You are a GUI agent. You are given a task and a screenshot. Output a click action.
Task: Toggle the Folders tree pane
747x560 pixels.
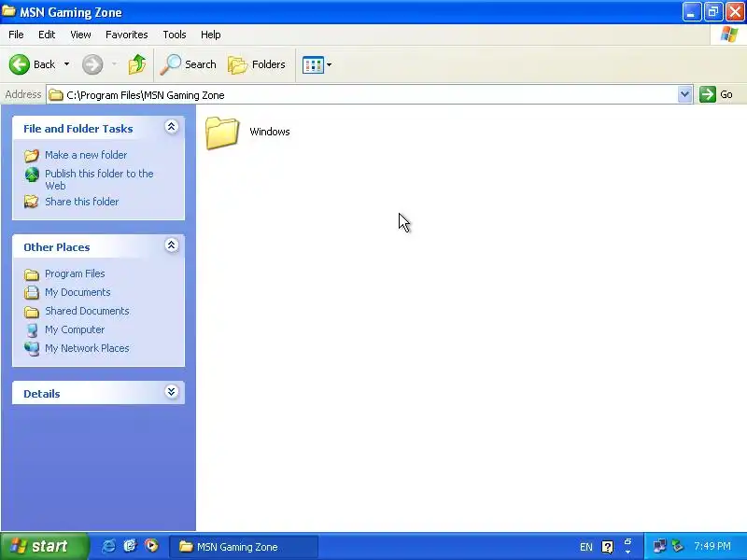tap(257, 64)
